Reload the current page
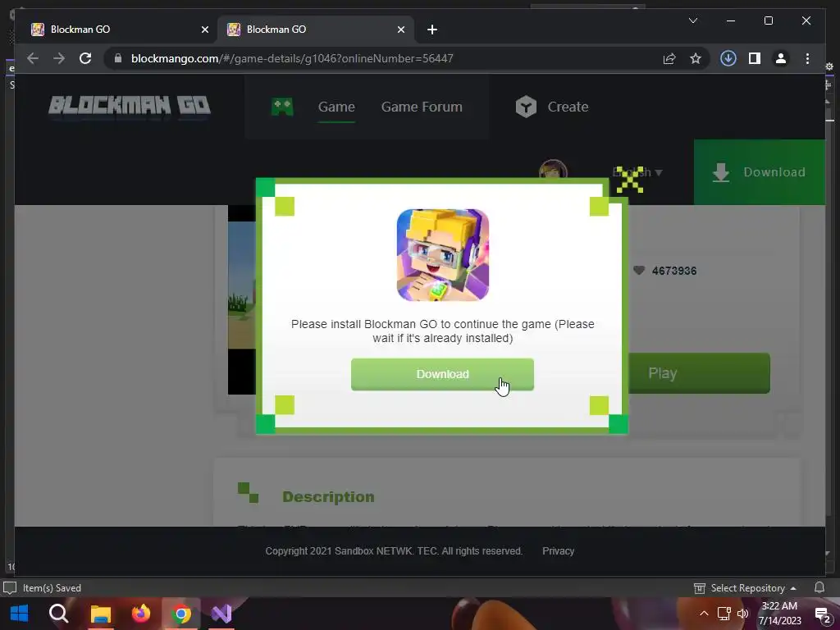 85,58
